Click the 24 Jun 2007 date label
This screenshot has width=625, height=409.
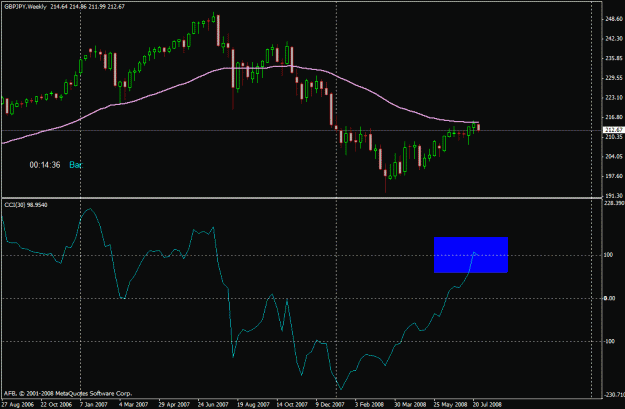pos(213,405)
